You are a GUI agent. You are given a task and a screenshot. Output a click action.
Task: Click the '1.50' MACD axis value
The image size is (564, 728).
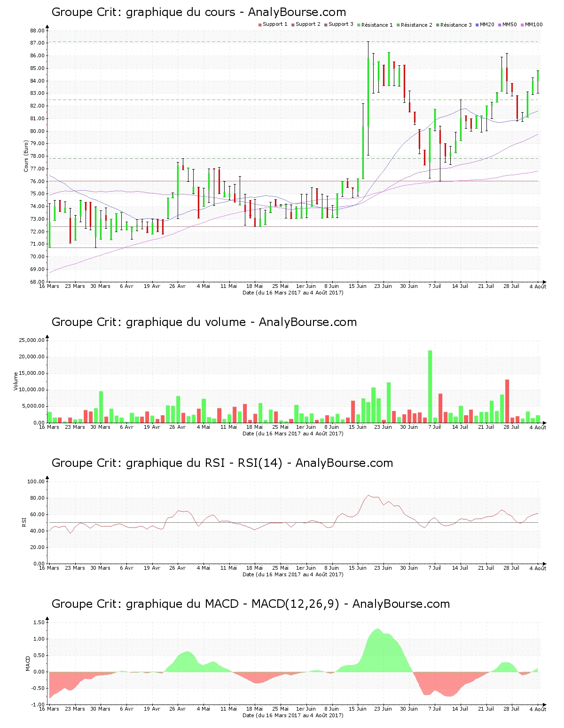tap(39, 622)
